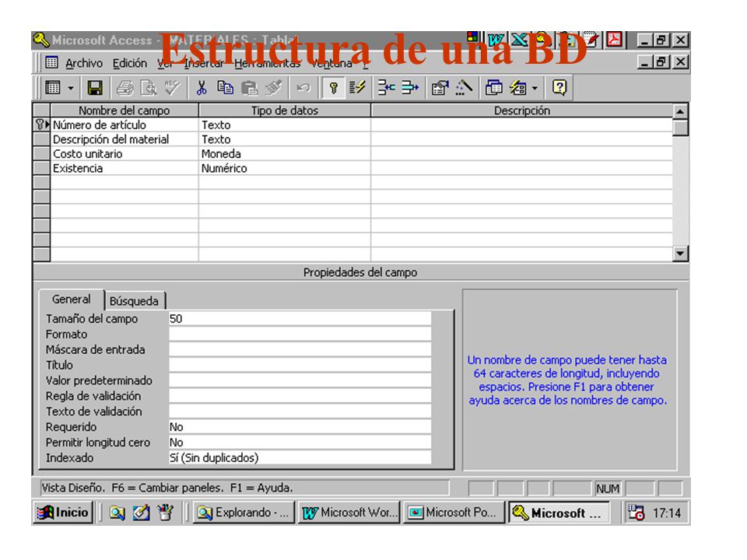The width and height of the screenshot is (747, 560).
Task: Click the system tray scheduler icon
Action: pos(636,513)
